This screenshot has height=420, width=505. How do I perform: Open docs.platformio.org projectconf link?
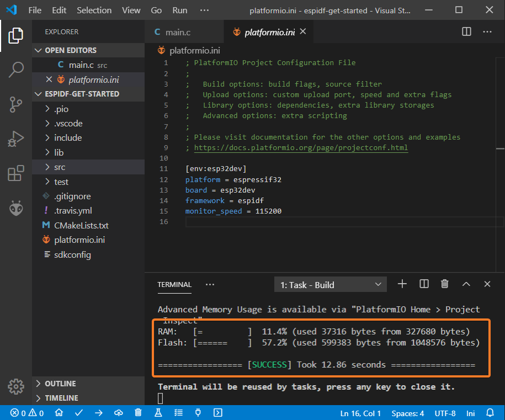pos(301,147)
